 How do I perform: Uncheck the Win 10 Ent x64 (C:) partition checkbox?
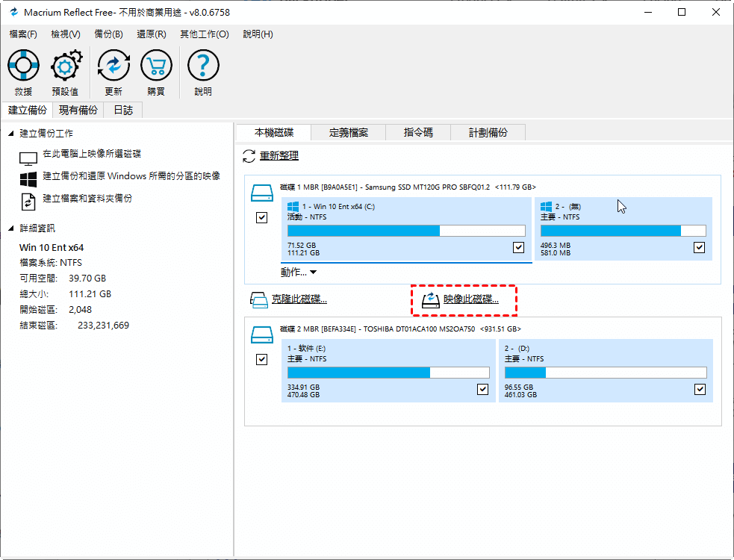tap(518, 247)
